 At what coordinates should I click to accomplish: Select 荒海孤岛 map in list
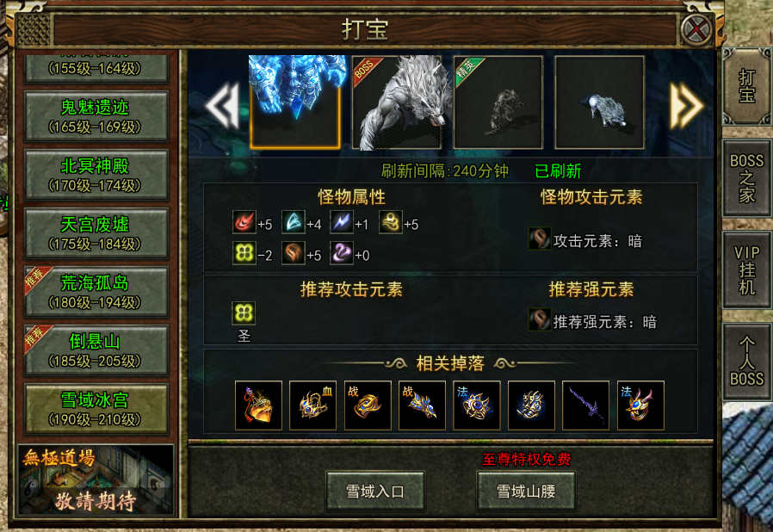[96, 291]
